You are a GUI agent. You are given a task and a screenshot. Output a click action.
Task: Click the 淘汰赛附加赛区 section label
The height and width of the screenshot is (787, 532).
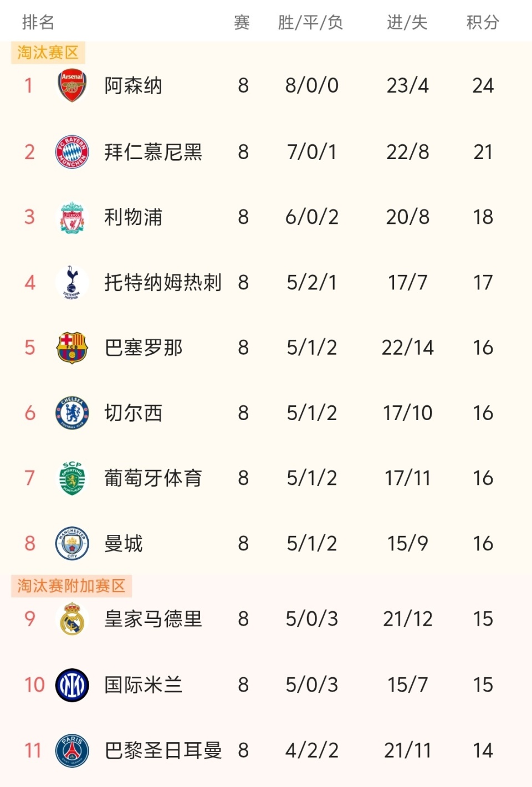(71, 586)
